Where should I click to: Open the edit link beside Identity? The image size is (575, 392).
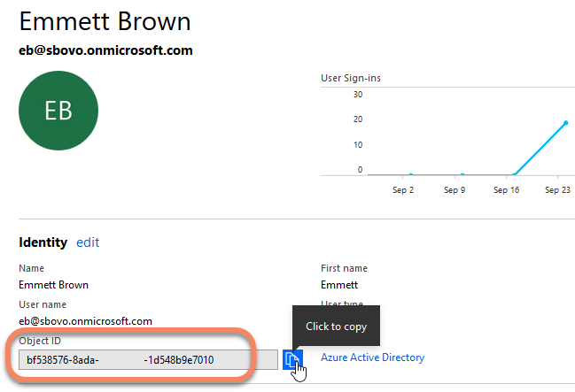click(88, 242)
